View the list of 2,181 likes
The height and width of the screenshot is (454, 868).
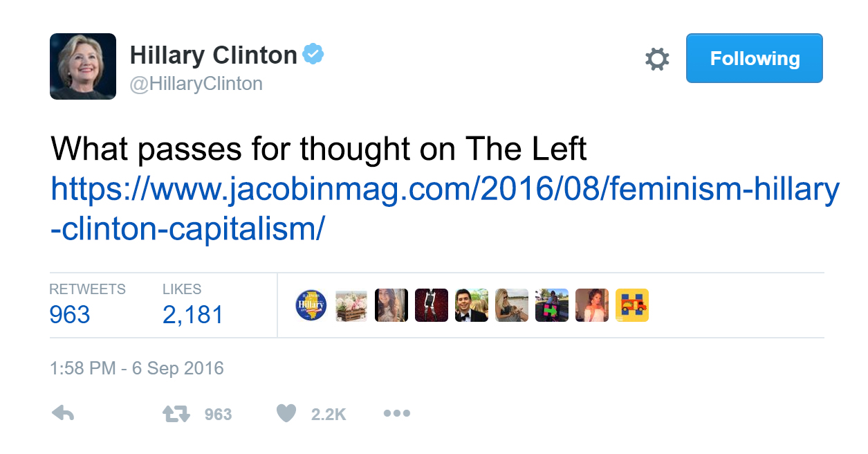pos(193,315)
